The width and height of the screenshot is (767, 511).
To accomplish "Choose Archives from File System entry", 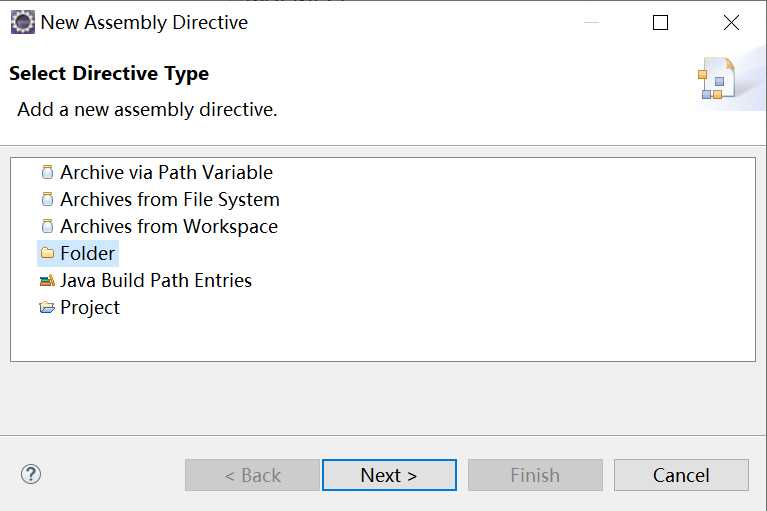I will tap(170, 199).
